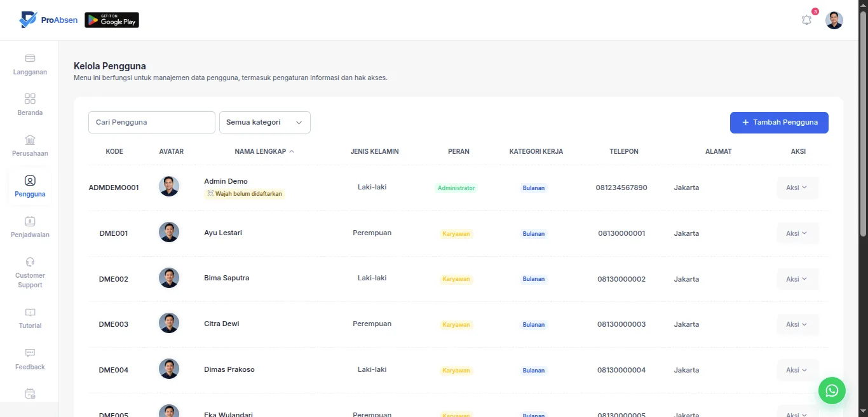Click the ProAbsen logo

(48, 20)
